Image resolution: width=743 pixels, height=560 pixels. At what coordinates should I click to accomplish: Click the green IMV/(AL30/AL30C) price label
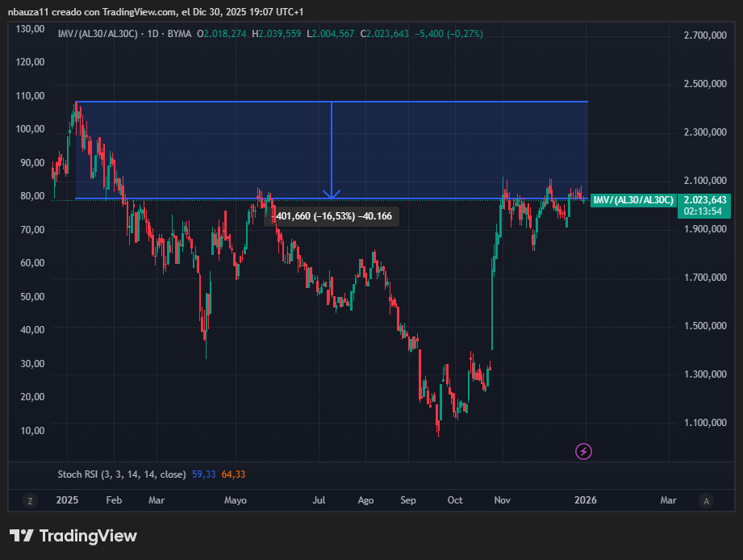632,200
